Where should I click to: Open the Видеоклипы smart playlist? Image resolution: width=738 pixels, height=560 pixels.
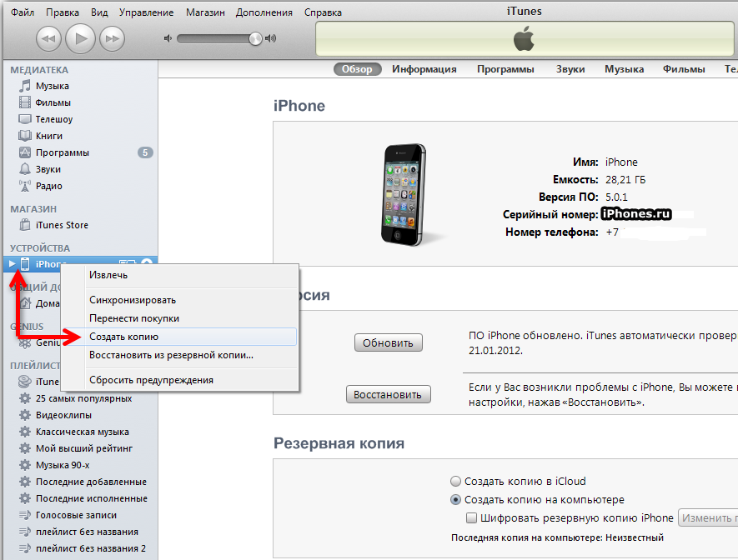point(63,415)
